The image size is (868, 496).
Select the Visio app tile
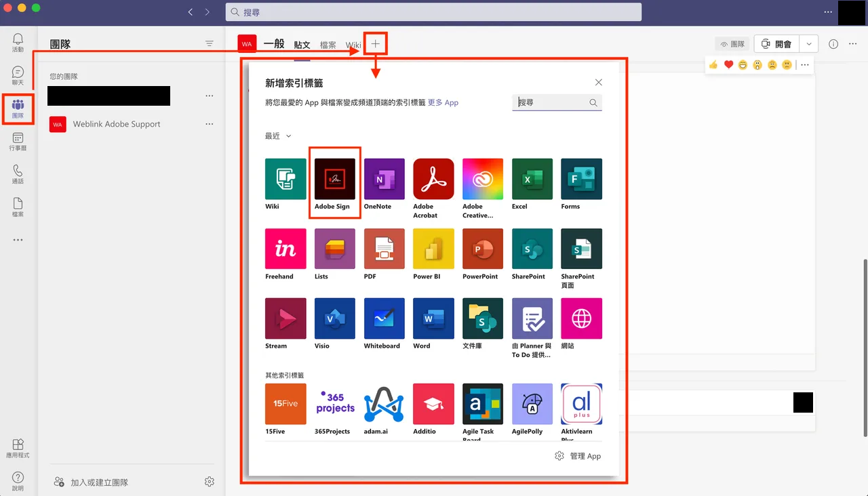tap(335, 318)
